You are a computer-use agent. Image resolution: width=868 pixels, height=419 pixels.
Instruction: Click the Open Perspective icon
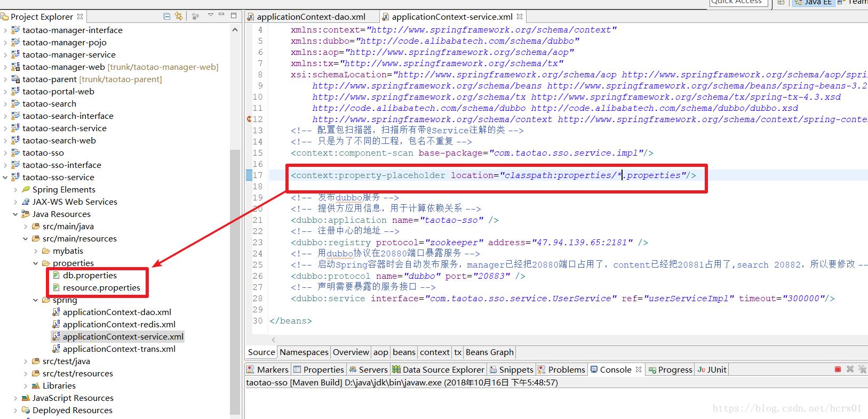click(x=781, y=3)
